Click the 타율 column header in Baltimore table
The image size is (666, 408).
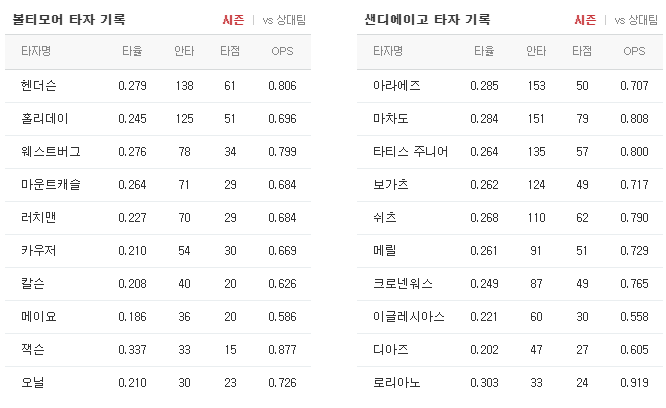132,51
